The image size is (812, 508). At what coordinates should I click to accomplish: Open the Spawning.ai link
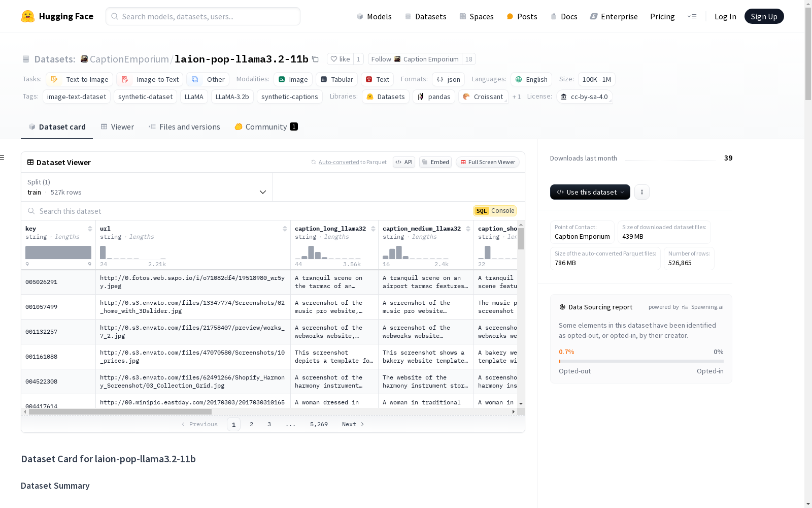click(x=703, y=307)
